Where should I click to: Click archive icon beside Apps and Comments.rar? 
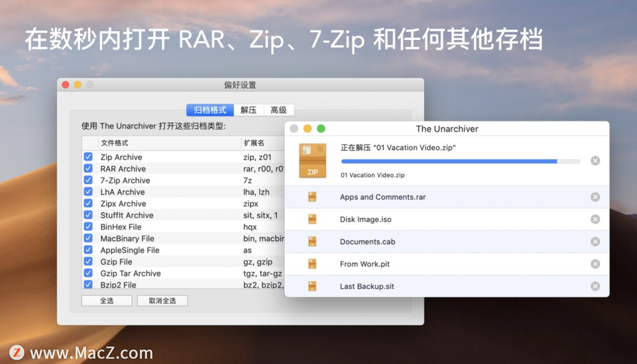coord(312,197)
